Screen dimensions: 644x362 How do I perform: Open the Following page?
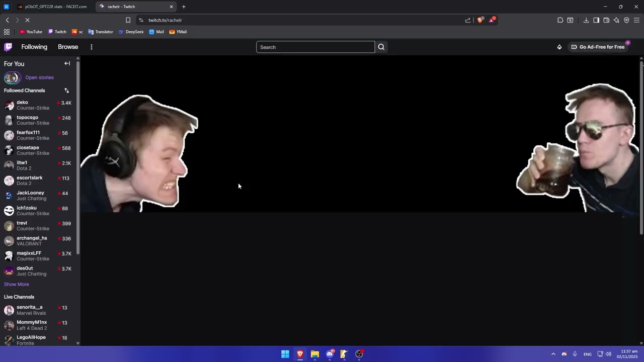pos(34,47)
